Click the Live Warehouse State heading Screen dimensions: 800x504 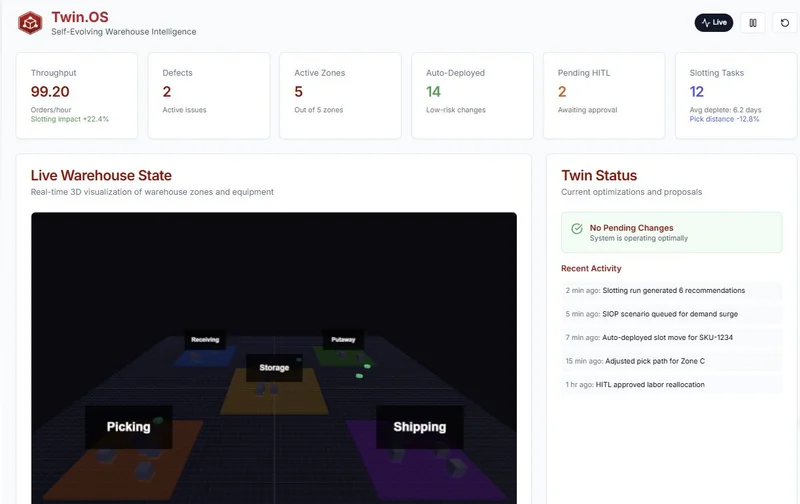pos(101,175)
